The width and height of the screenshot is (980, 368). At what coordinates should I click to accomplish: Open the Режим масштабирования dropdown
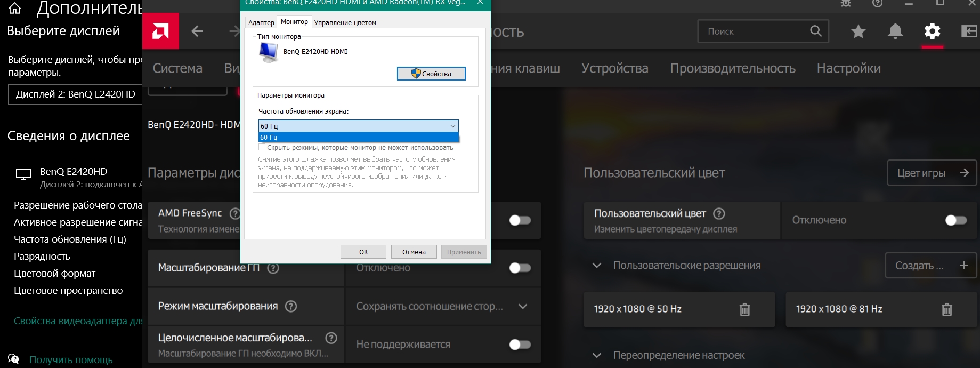coord(442,306)
